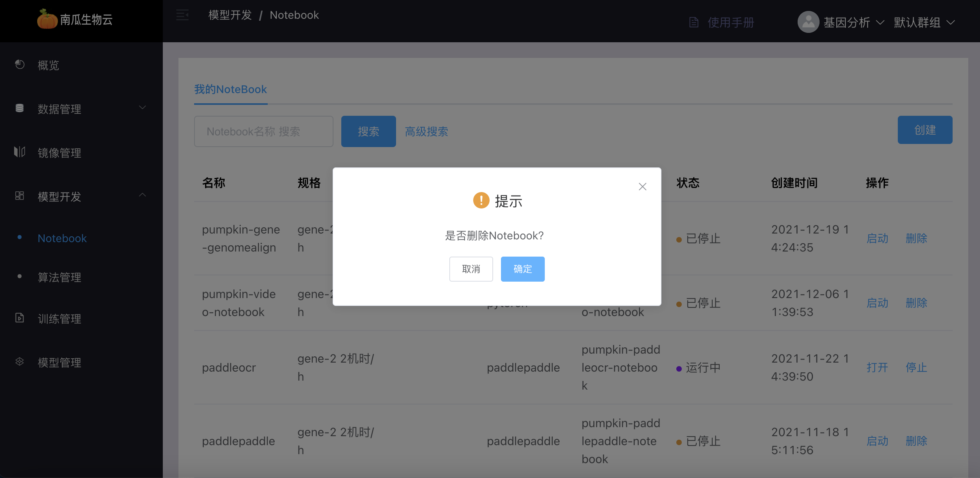The height and width of the screenshot is (478, 980).
Task: Focus the Notebook名称 搜索 input field
Action: coord(263,131)
